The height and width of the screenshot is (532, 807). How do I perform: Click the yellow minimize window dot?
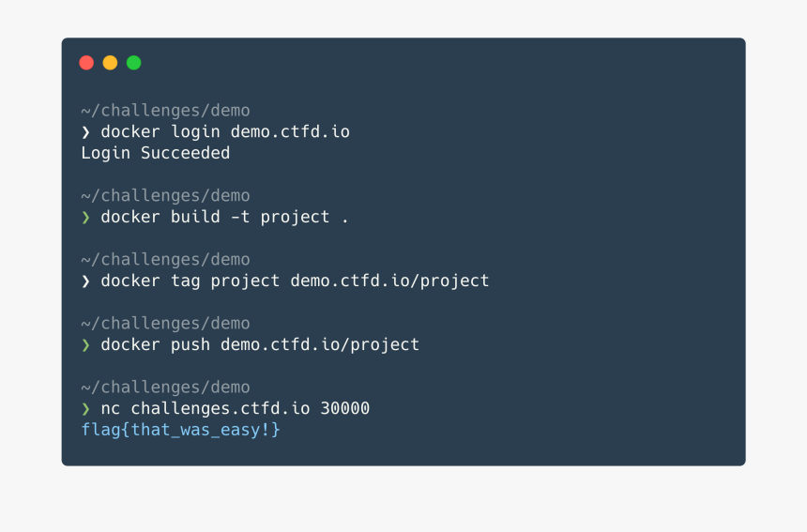click(110, 63)
